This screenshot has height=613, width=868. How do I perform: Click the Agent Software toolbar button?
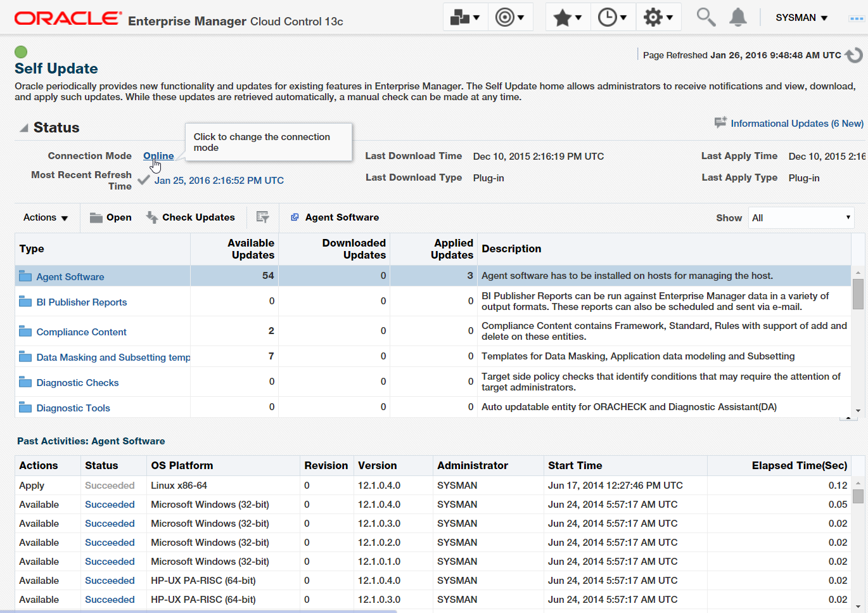(x=335, y=217)
